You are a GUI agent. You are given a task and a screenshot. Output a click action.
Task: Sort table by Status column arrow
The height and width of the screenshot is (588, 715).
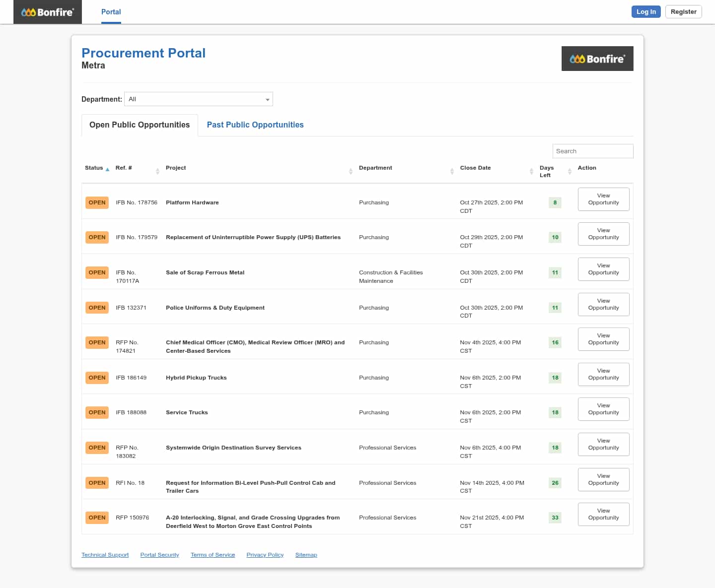[x=107, y=169]
